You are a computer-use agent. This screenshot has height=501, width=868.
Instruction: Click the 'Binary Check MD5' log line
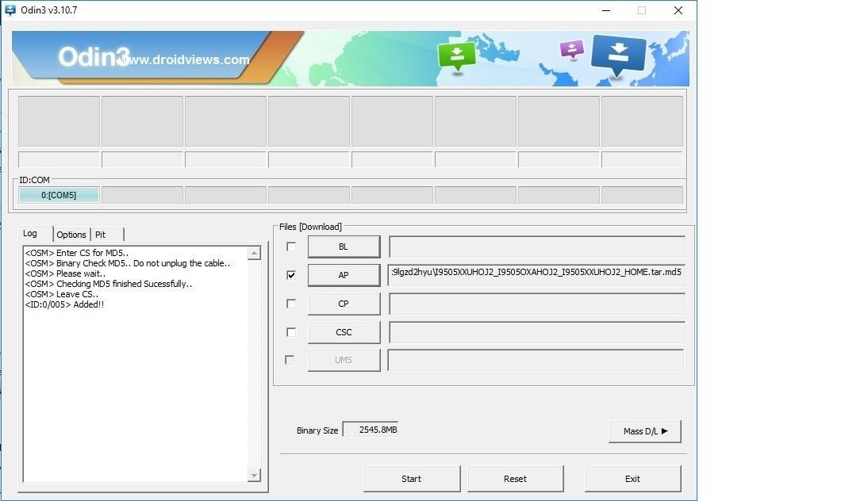pos(127,263)
